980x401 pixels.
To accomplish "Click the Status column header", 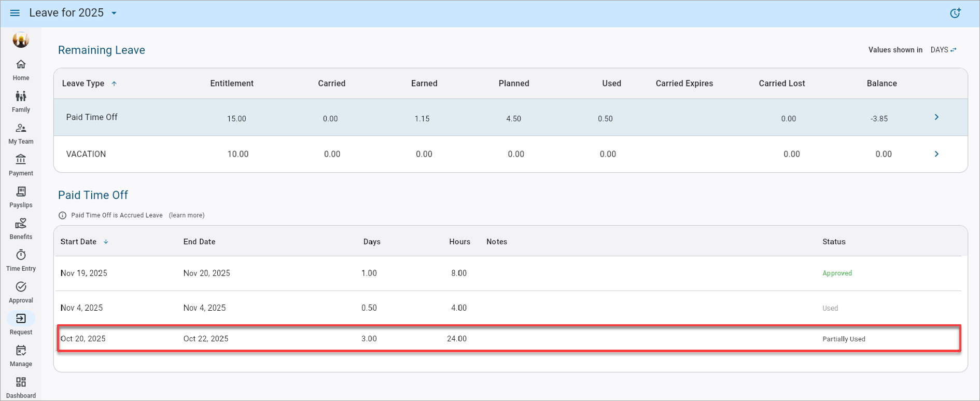I will [834, 242].
